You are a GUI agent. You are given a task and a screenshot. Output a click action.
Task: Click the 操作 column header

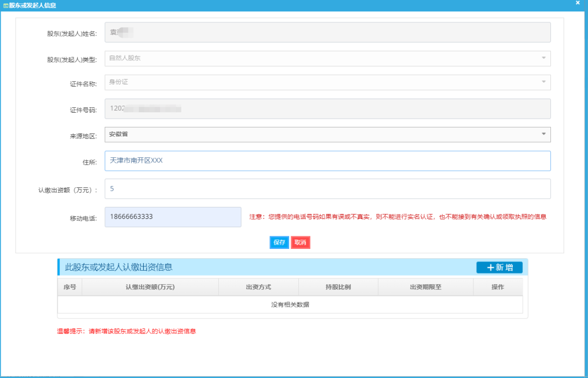pos(498,287)
